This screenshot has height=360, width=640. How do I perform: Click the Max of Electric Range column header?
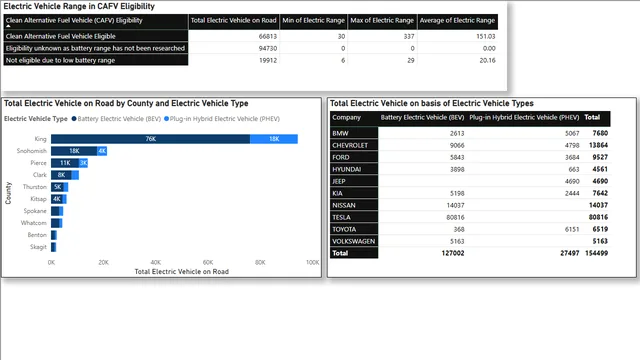[x=382, y=21]
